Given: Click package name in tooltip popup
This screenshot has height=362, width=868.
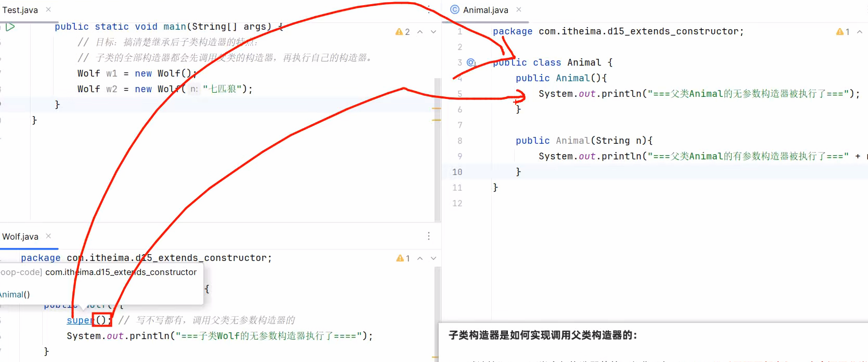Looking at the screenshot, I should click(x=121, y=272).
